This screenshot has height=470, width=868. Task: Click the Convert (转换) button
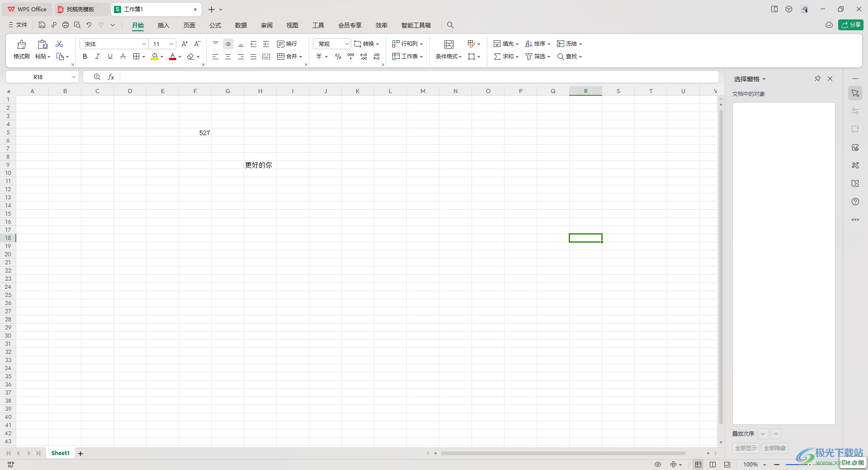click(x=367, y=44)
